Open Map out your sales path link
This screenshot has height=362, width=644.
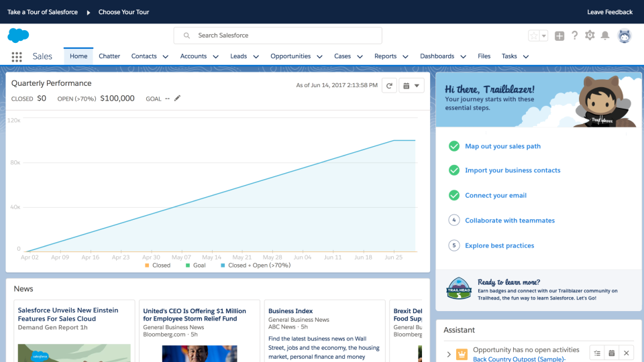tap(502, 146)
